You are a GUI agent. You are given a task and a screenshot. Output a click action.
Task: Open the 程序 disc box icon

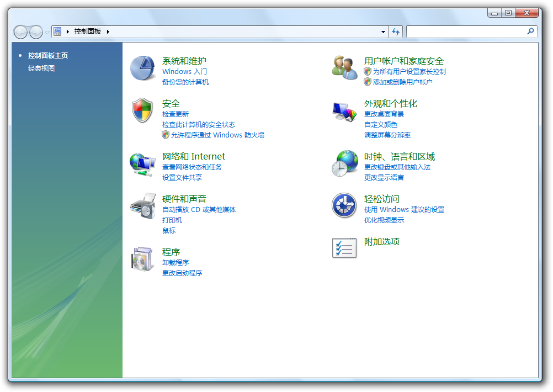[x=142, y=259]
